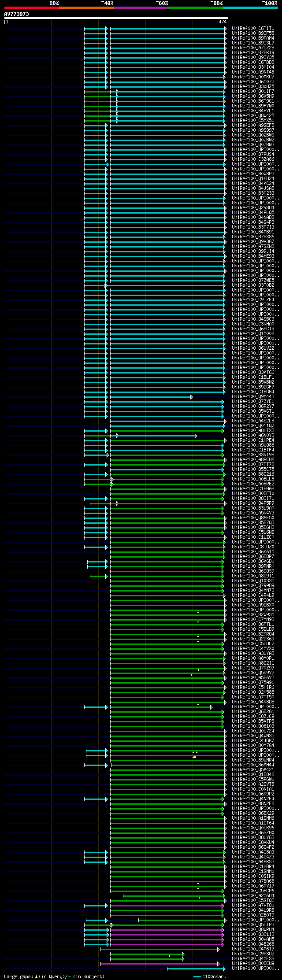Select hit label UniRef100_A8Q9I1

tap(253, 576)
